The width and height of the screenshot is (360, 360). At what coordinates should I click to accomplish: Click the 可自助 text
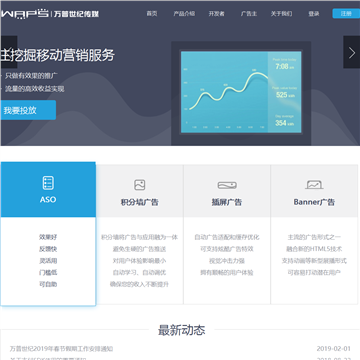(x=48, y=284)
